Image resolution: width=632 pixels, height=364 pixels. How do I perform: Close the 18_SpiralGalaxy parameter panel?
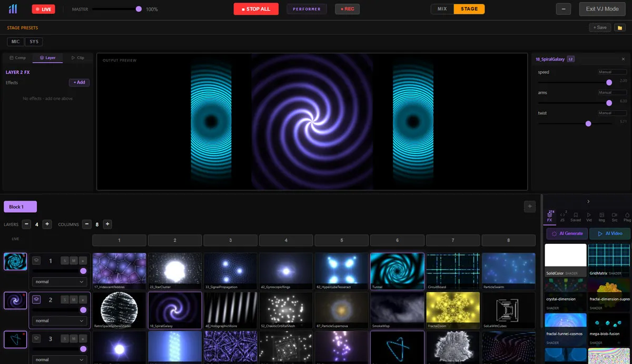(x=623, y=60)
